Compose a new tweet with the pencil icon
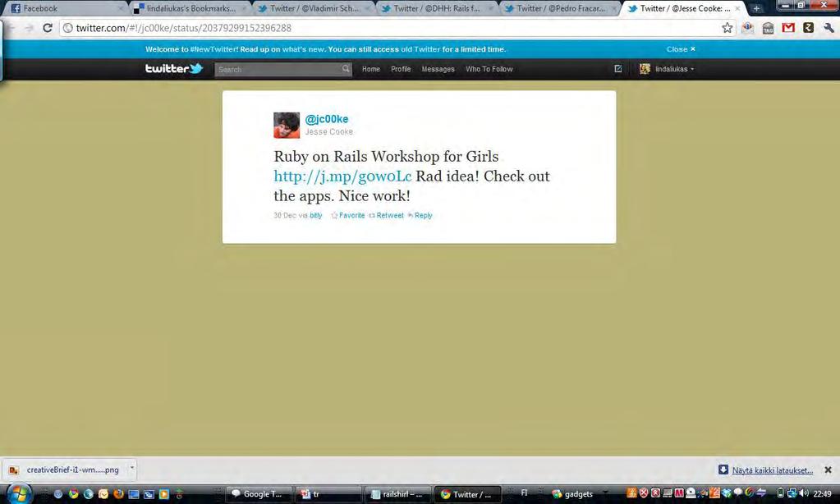This screenshot has height=504, width=840. [x=618, y=69]
